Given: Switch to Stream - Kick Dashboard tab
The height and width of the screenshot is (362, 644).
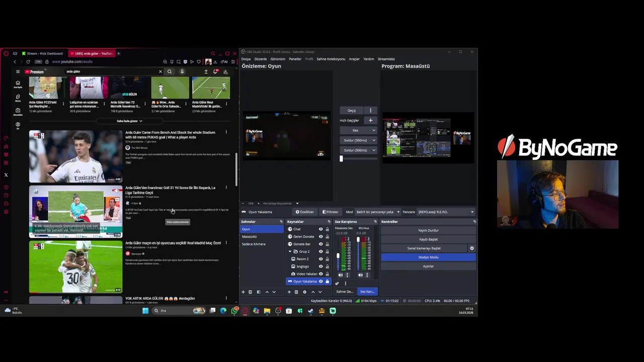Looking at the screenshot, I should tap(42, 53).
